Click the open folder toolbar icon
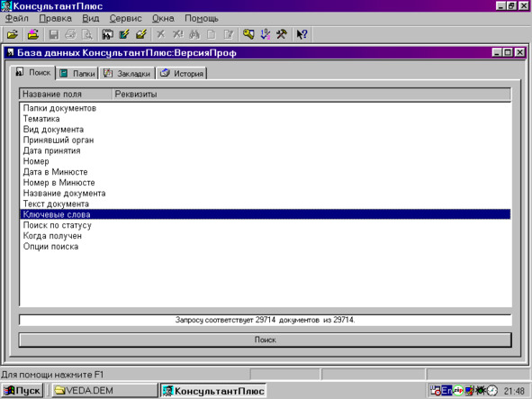Screen dimensions: 532x399 (x=13, y=34)
